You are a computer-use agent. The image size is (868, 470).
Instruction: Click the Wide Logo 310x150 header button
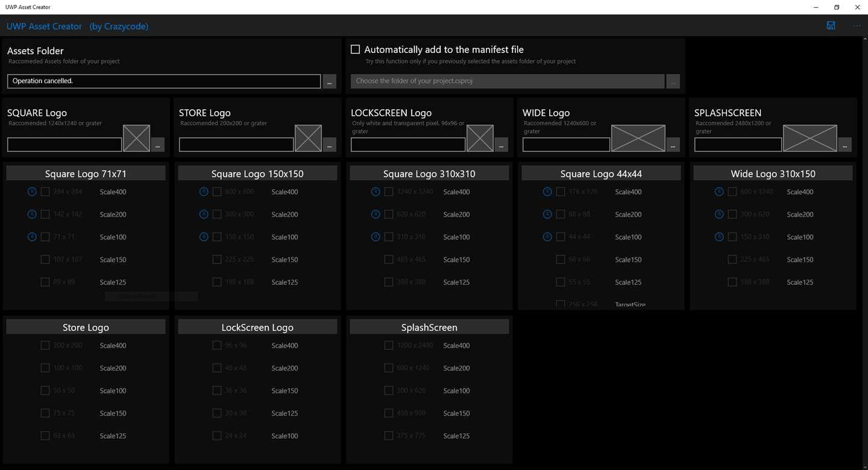(x=773, y=174)
